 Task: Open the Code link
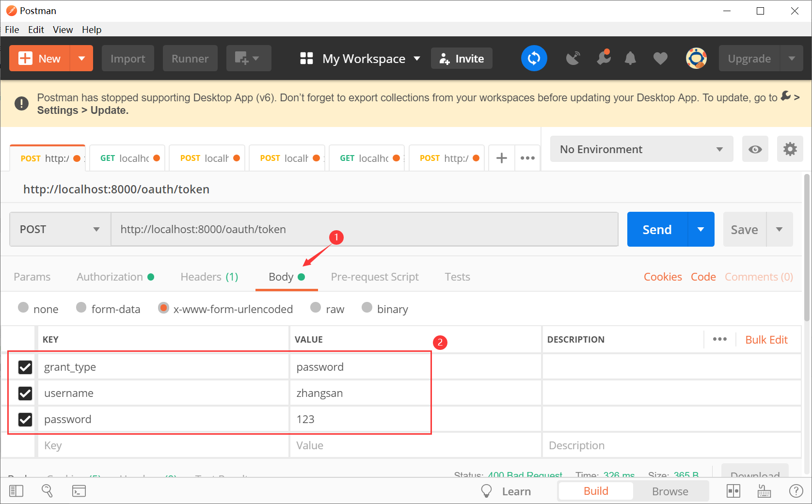click(703, 277)
